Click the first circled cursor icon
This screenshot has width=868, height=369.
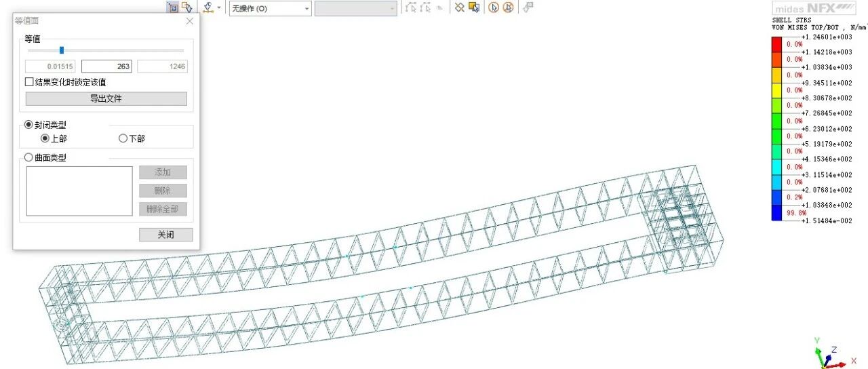(x=494, y=7)
